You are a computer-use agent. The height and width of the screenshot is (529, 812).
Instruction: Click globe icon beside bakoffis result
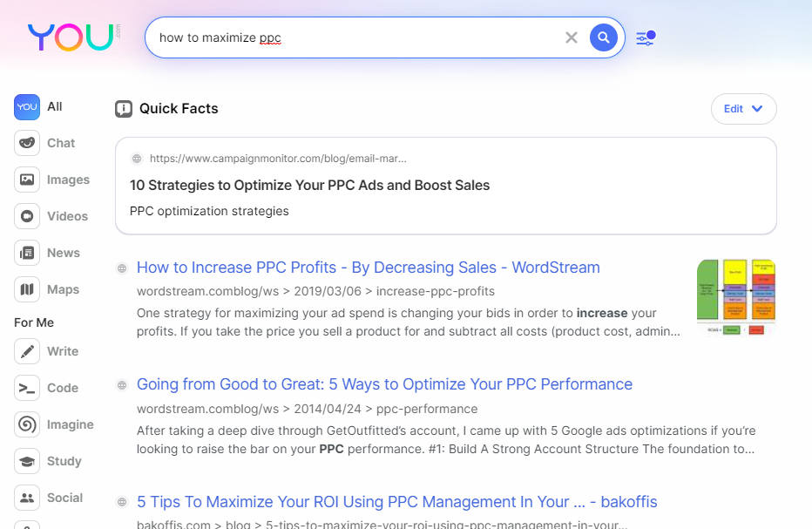[122, 502]
